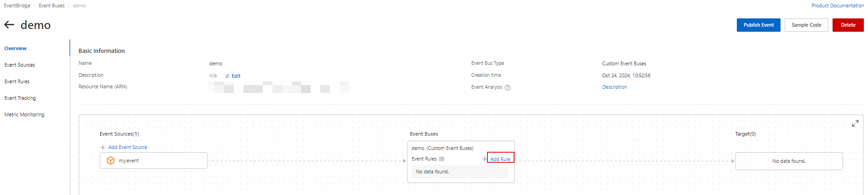The image size is (868, 195).
Task: Select the my.event source node
Action: (154, 161)
